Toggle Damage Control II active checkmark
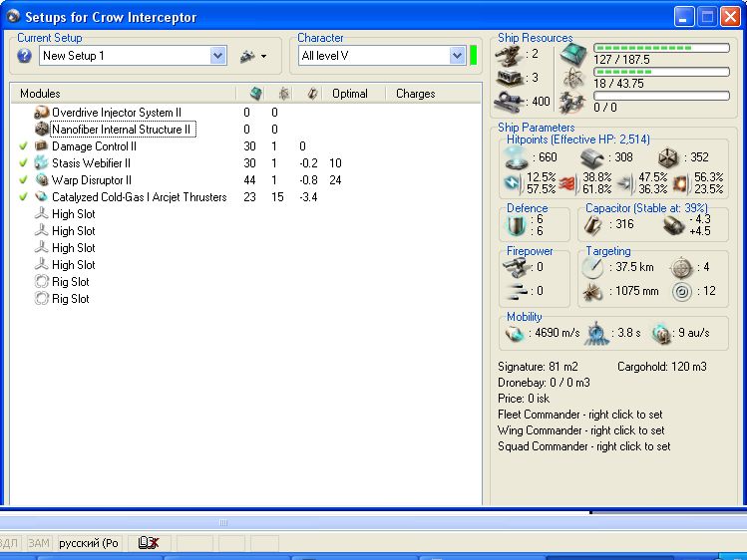747x560 pixels. coord(23,146)
